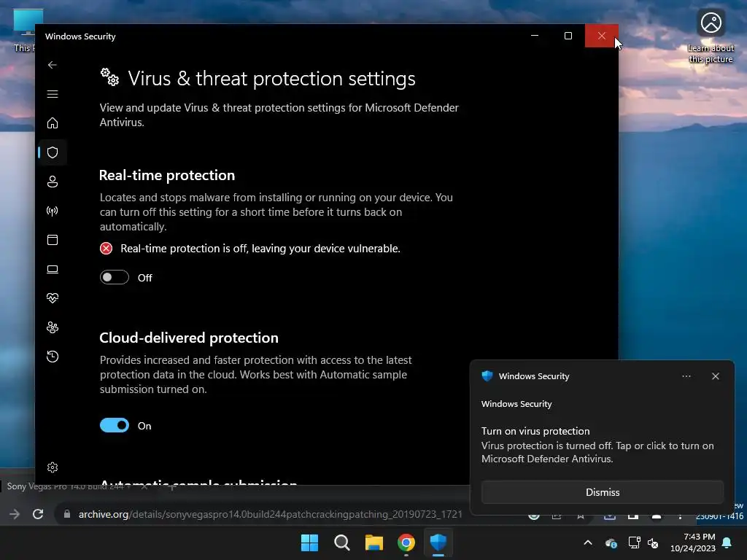Open the clock and date flyout
The image size is (747, 560).
coord(693,542)
